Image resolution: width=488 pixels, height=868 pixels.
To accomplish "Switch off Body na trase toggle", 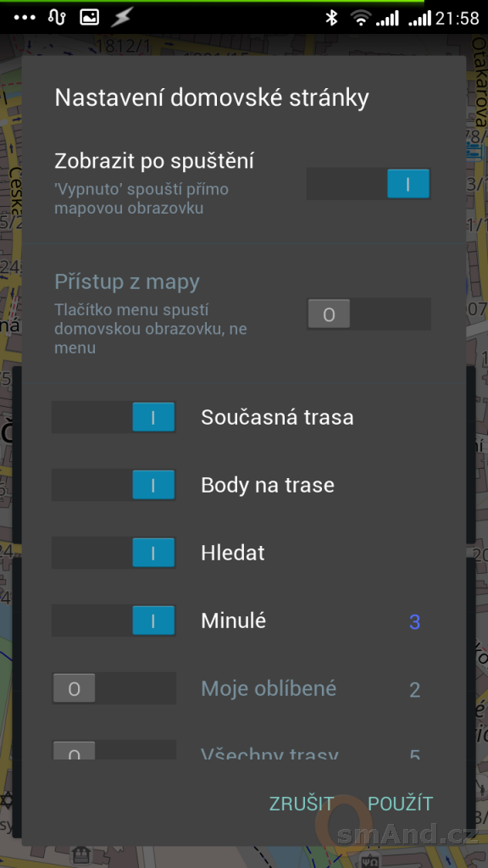I will tap(114, 485).
